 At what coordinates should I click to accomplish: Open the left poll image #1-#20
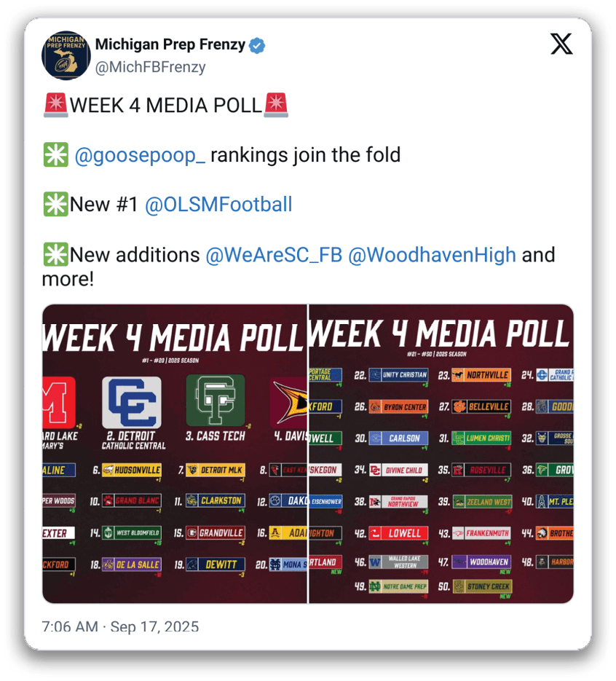coord(175,454)
